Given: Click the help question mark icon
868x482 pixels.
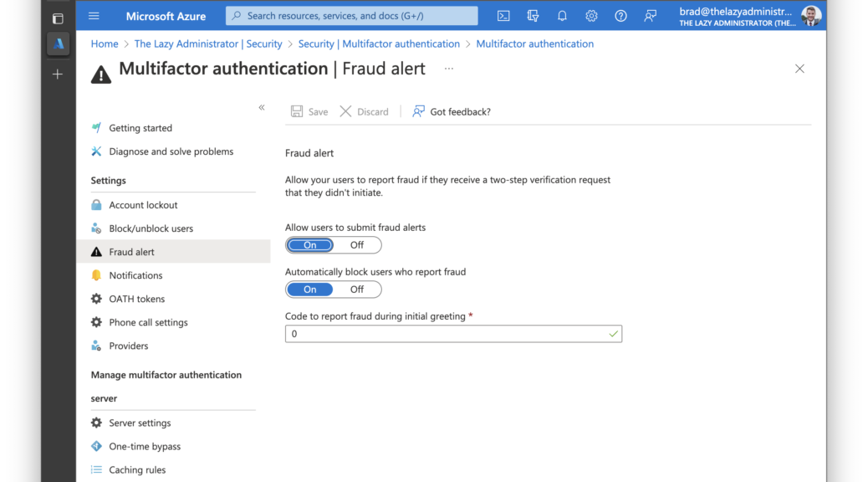Looking at the screenshot, I should (620, 16).
